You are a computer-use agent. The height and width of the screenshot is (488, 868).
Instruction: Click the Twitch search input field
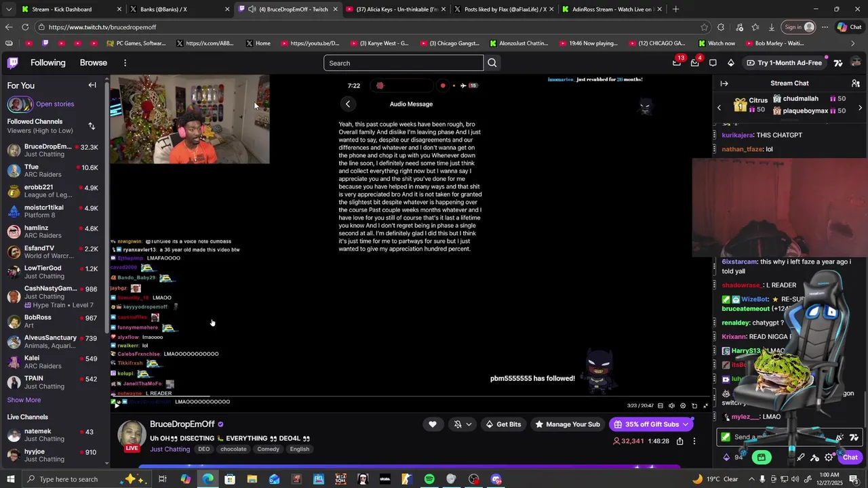click(403, 63)
